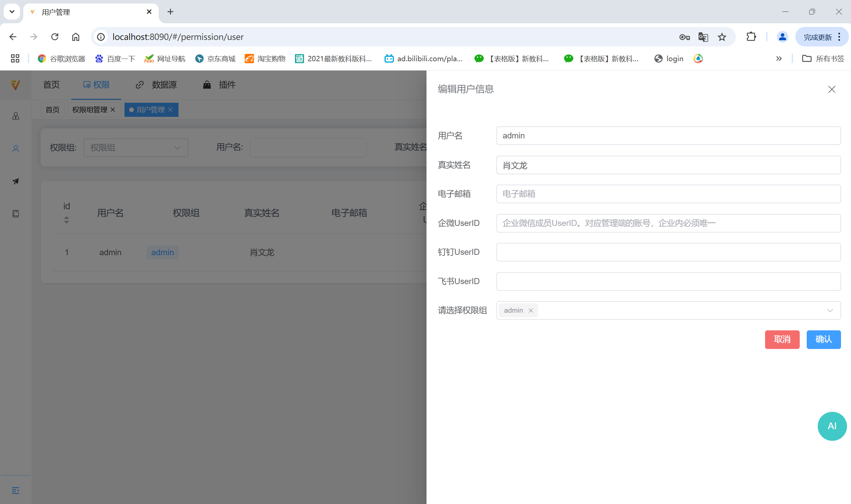
Task: Confirm changes with the 确认 button
Action: (823, 339)
